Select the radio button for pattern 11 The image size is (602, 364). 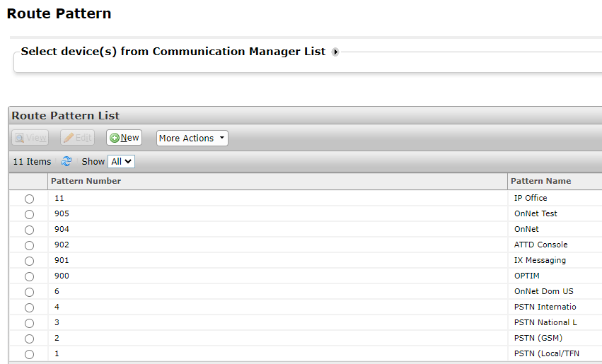click(29, 199)
